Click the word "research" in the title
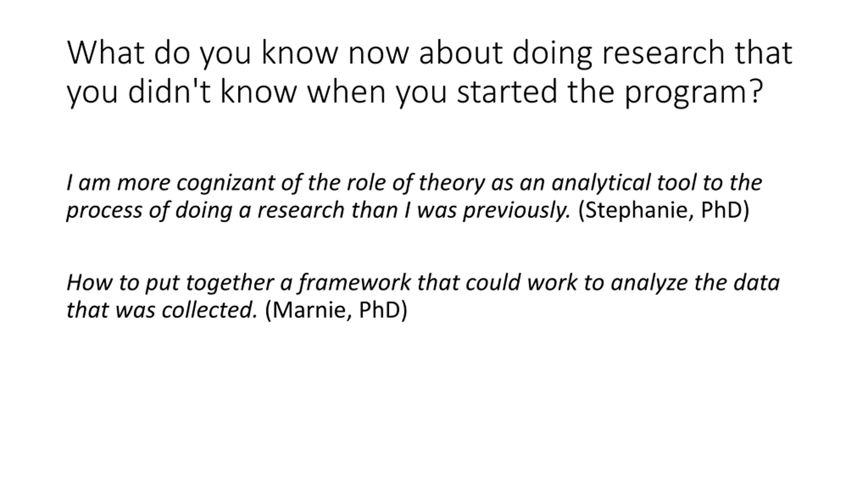The image size is (868, 488). click(663, 53)
